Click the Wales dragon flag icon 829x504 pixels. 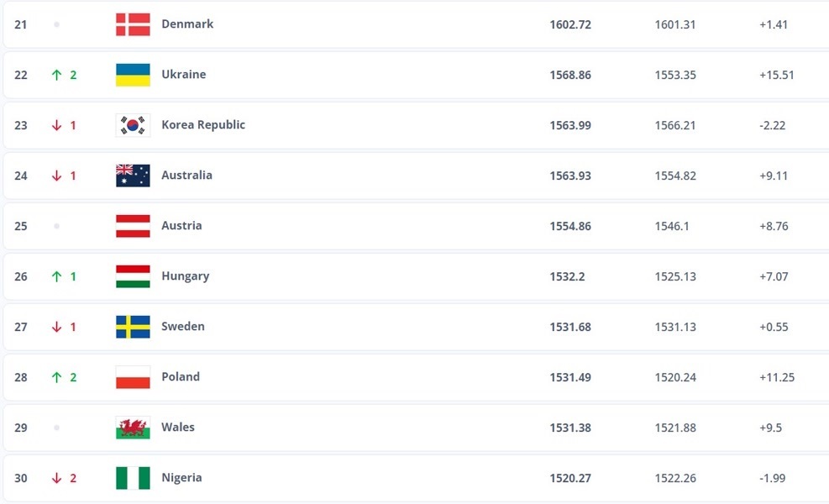133,428
